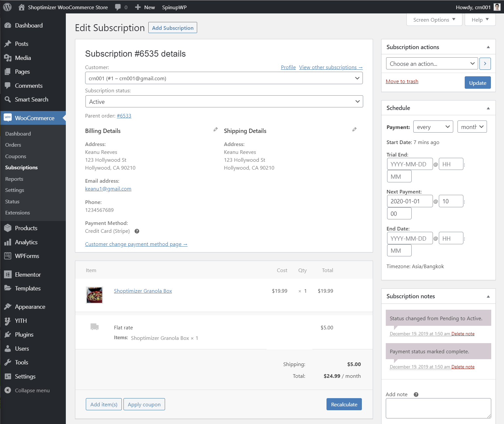Click Add item(s) button
The width and height of the screenshot is (504, 424).
104,404
